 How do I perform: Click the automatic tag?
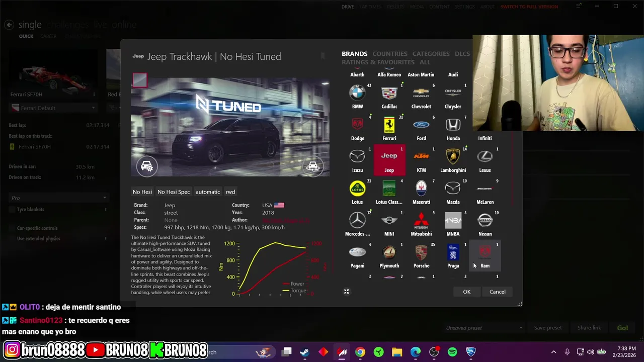pyautogui.click(x=208, y=192)
